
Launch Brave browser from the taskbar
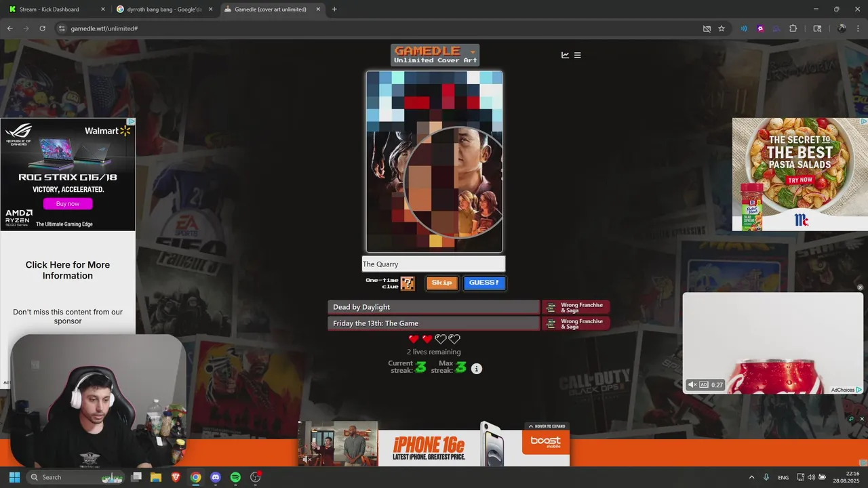(x=176, y=477)
